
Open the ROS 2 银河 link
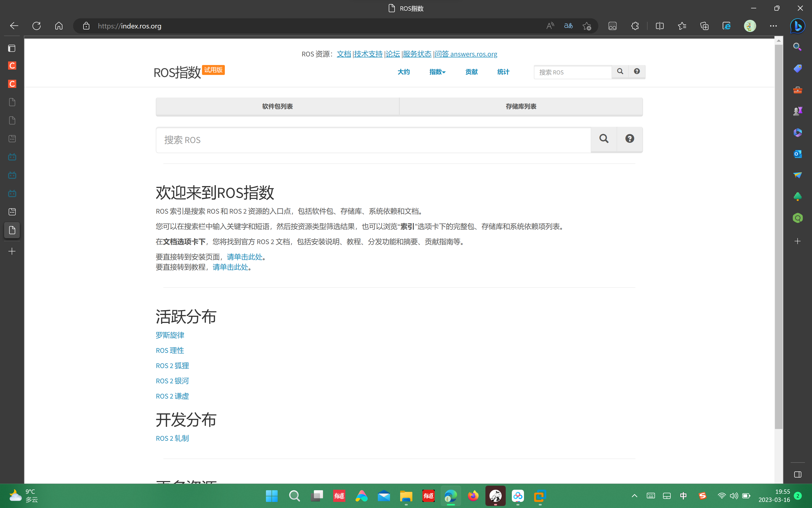(173, 381)
